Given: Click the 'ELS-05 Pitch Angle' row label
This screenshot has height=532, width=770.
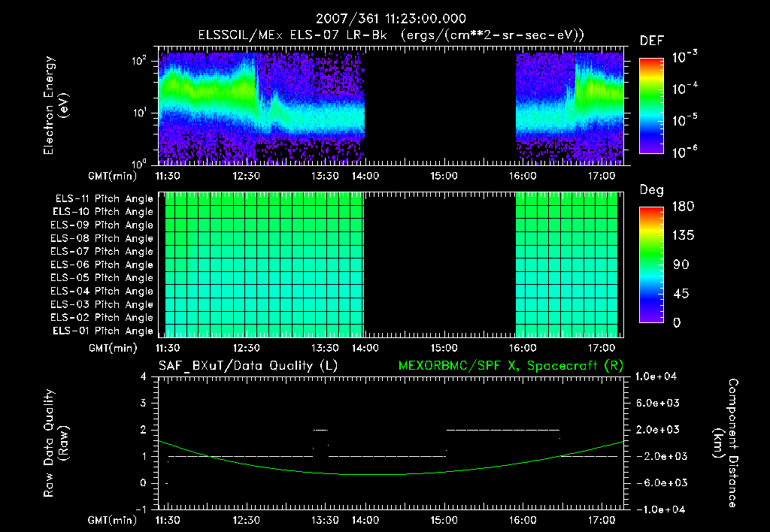Looking at the screenshot, I should [102, 278].
